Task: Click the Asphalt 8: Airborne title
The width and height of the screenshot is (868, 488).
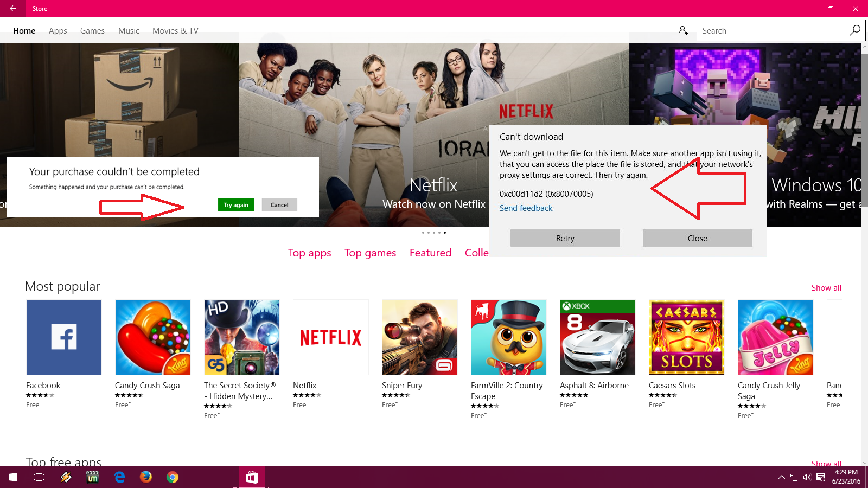Action: [594, 386]
